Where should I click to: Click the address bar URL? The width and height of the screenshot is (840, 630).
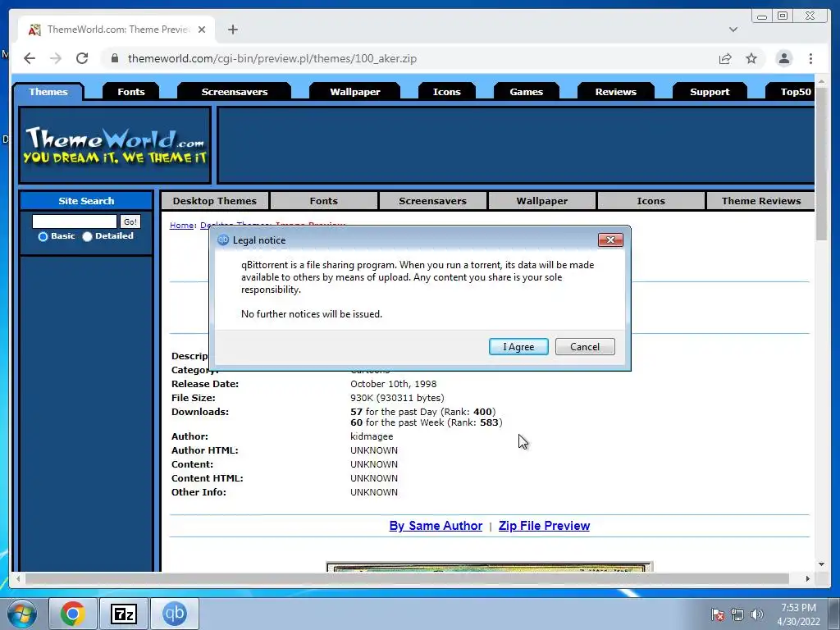coord(272,58)
